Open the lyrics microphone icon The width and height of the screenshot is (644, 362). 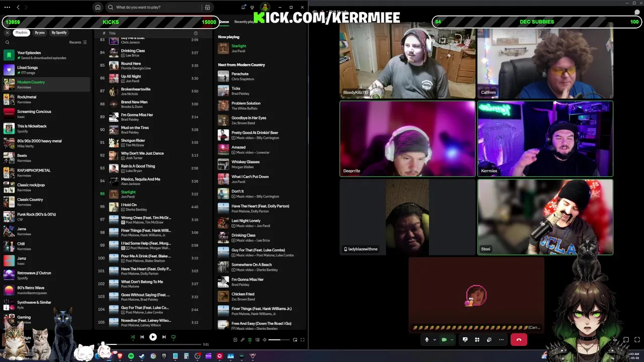pyautogui.click(x=243, y=340)
